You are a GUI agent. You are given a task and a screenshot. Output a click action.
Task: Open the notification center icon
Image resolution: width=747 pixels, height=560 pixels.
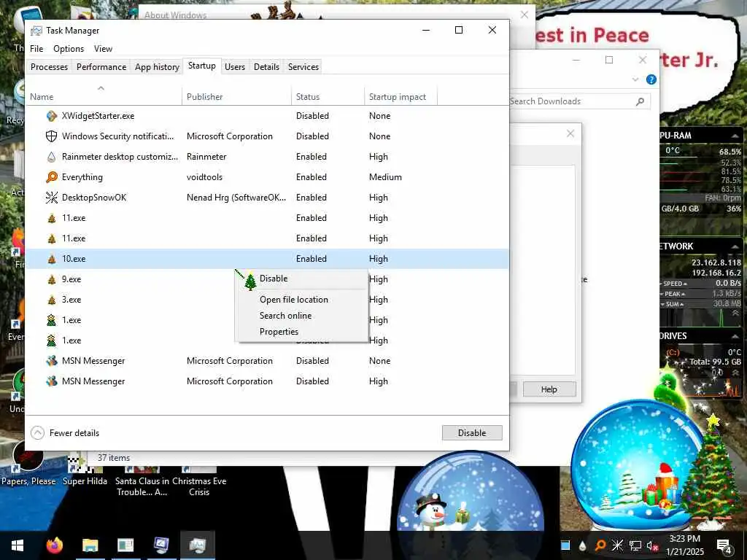(x=724, y=545)
